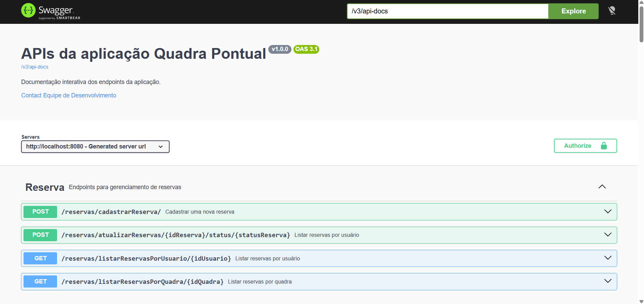Image resolution: width=644 pixels, height=304 pixels.
Task: Click the phone-disabled icon in the top bar
Action: [612, 10]
